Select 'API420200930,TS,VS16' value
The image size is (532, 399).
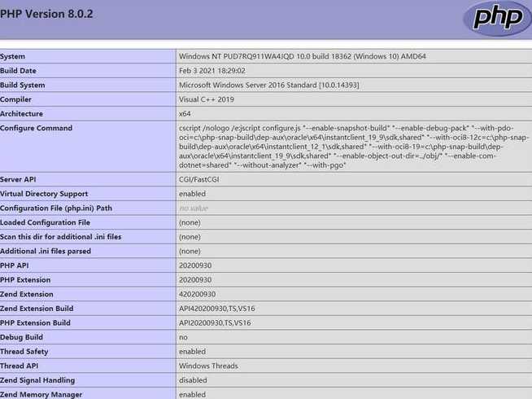217,309
